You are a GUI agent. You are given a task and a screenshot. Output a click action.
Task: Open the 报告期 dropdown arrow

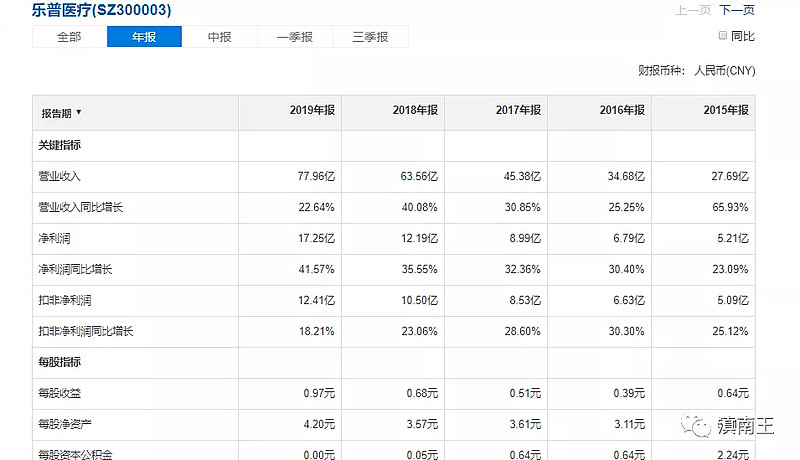point(79,113)
